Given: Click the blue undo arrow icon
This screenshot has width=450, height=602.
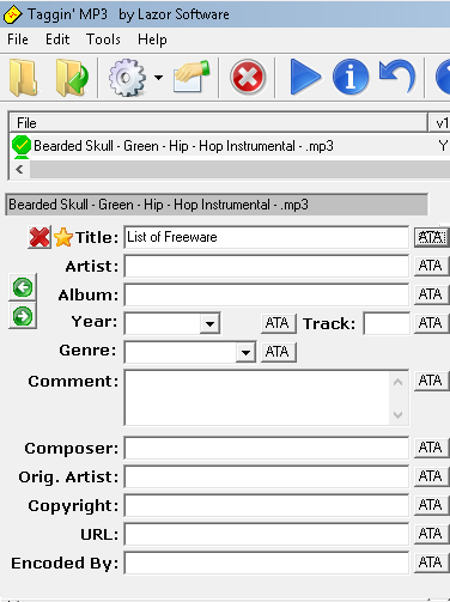Looking at the screenshot, I should (x=397, y=76).
